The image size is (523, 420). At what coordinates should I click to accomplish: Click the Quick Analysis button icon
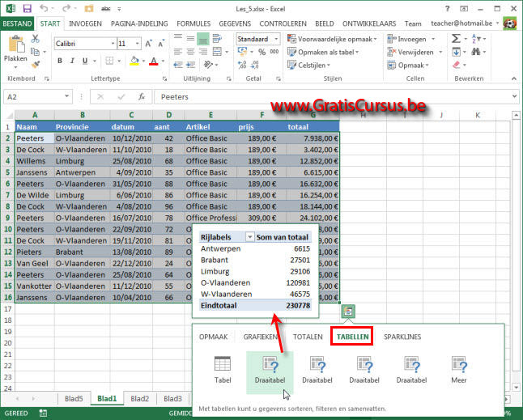(348, 311)
